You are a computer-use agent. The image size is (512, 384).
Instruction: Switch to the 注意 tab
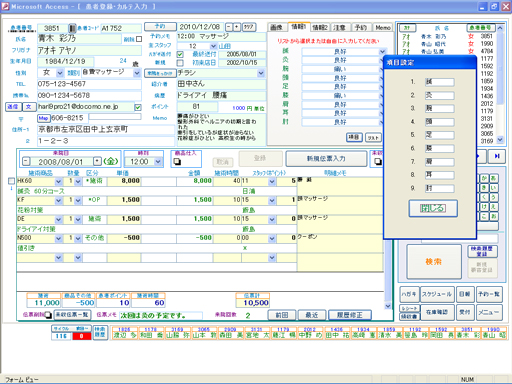click(x=339, y=27)
